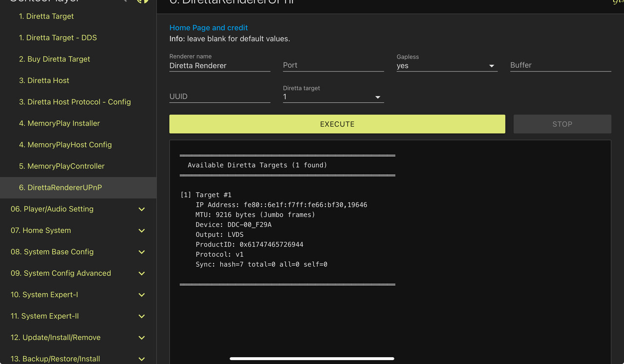The image size is (624, 364).
Task: Click the [1] Target #1 line
Action: (x=206, y=195)
